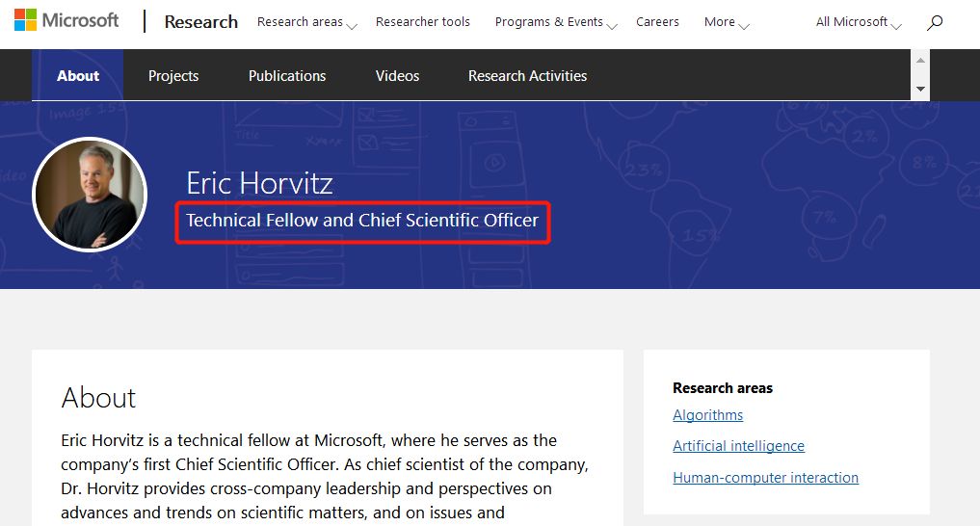Go to Careers page
Viewport: 980px width, 526px height.
[x=657, y=22]
